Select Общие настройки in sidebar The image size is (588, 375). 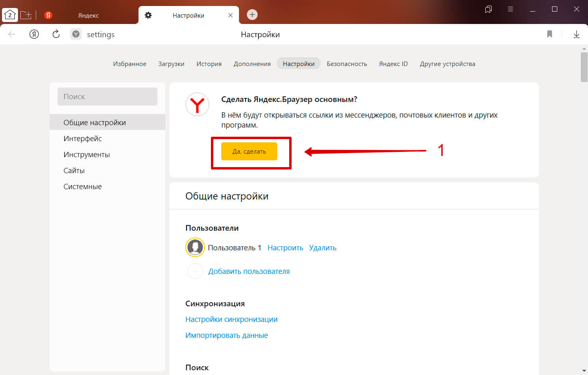point(107,122)
